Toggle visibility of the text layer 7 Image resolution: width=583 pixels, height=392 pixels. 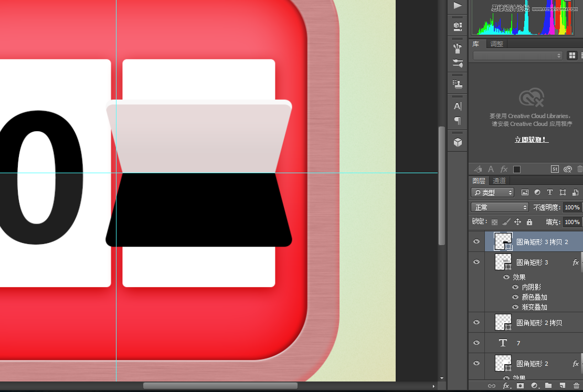click(x=476, y=343)
